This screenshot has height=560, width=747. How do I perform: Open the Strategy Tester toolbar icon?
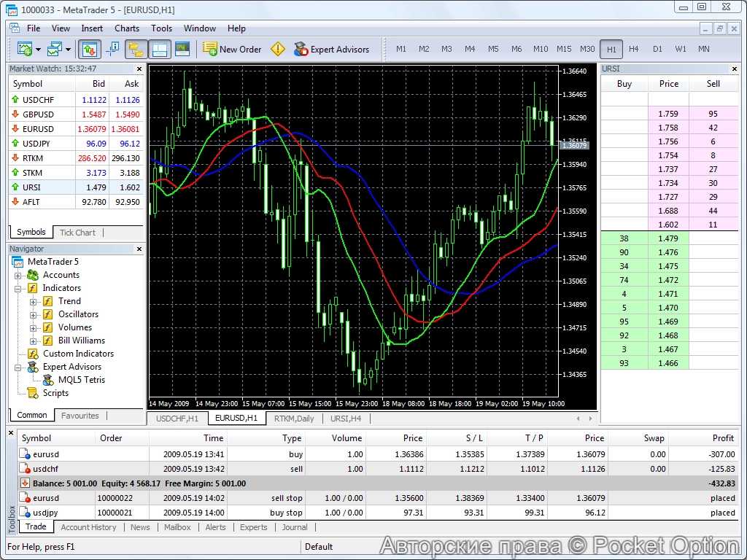[182, 50]
